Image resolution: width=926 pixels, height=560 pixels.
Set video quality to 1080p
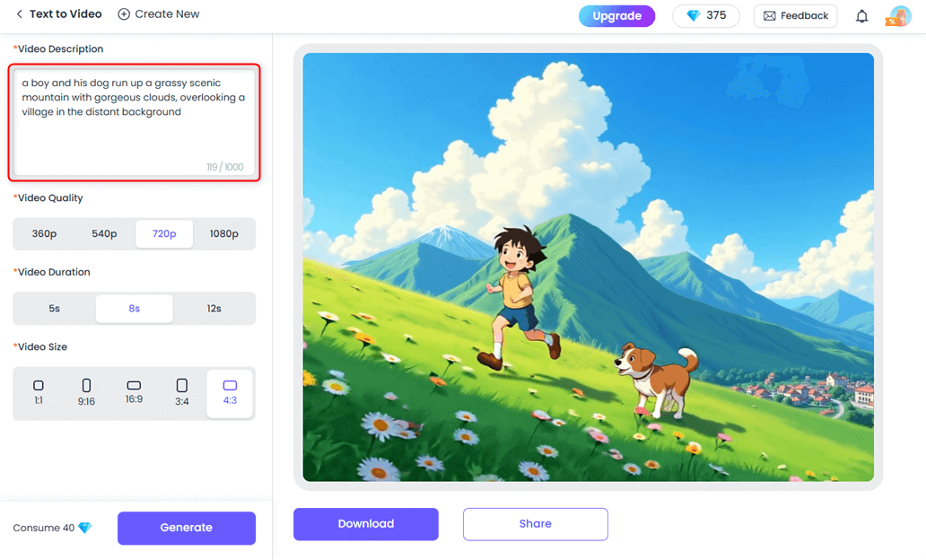click(x=223, y=234)
